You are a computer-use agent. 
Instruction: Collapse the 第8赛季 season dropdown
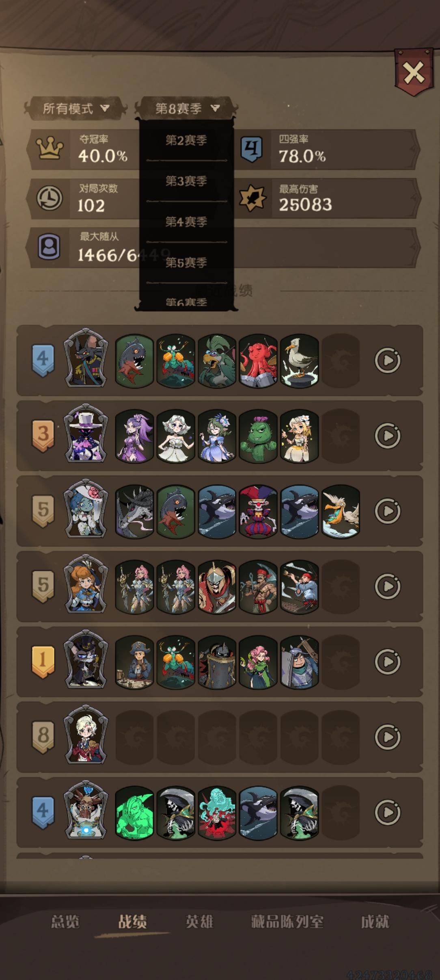[186, 108]
